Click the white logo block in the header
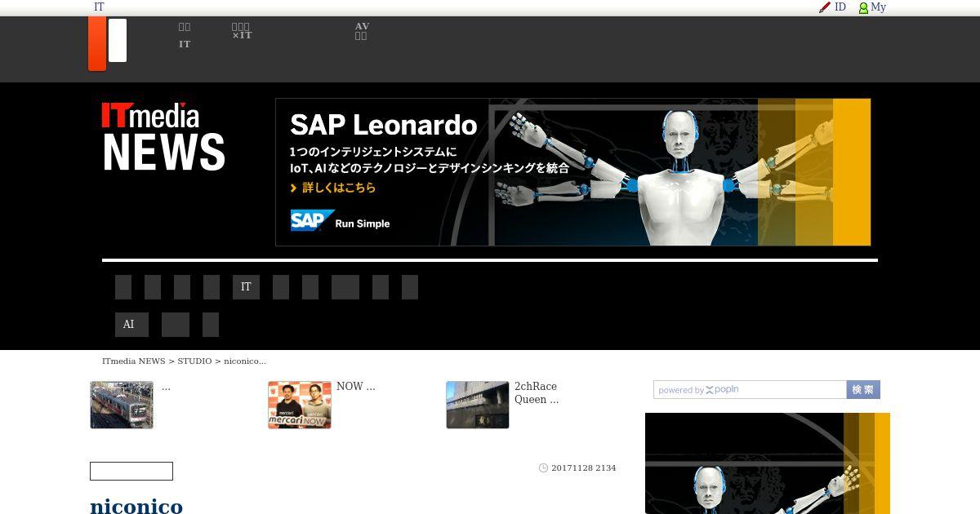 coord(118,40)
